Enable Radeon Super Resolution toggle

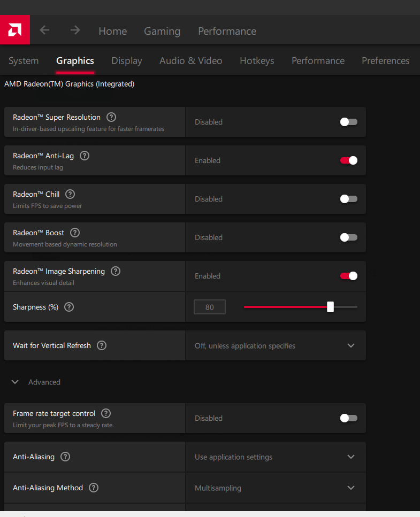pyautogui.click(x=349, y=122)
